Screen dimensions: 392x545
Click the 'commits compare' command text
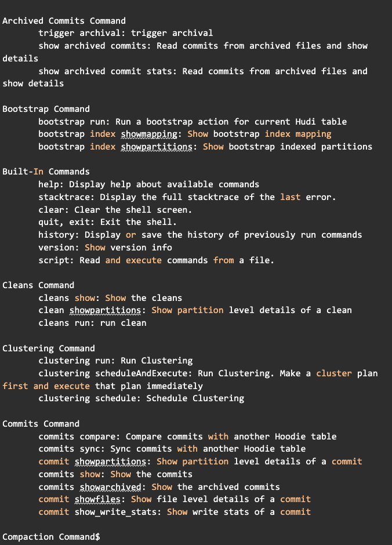tap(77, 437)
